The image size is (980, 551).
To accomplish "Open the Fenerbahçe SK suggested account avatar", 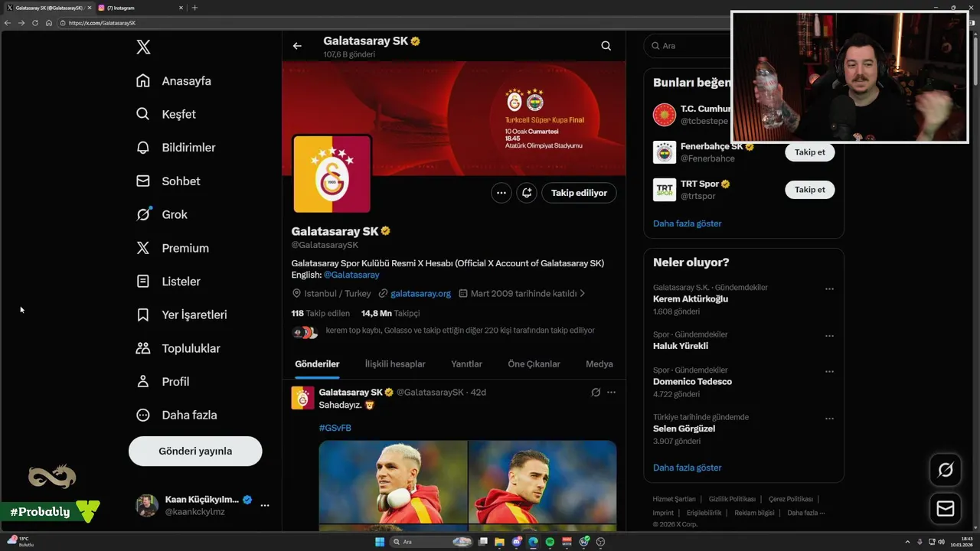I will (665, 152).
